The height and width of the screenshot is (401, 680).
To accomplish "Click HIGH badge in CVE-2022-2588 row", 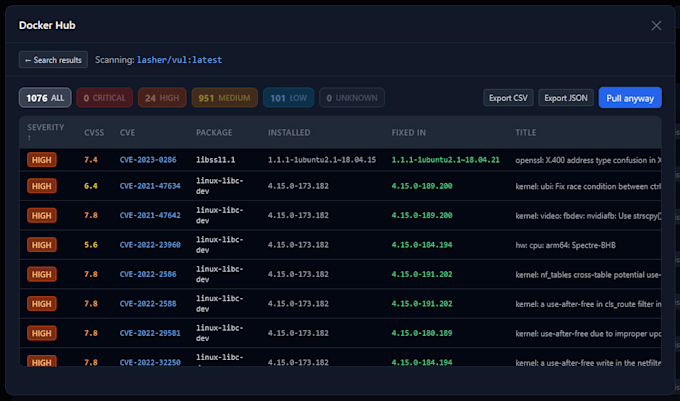I will 42,304.
